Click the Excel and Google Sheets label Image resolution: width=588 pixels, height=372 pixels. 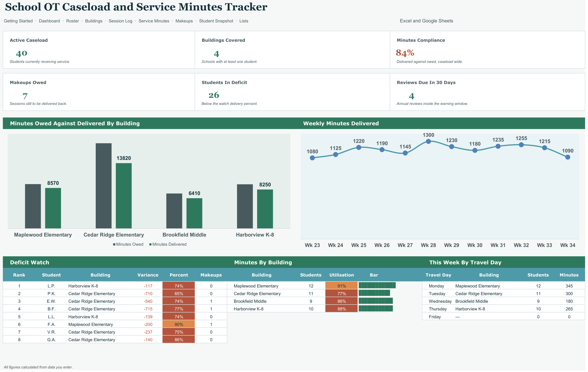(426, 21)
